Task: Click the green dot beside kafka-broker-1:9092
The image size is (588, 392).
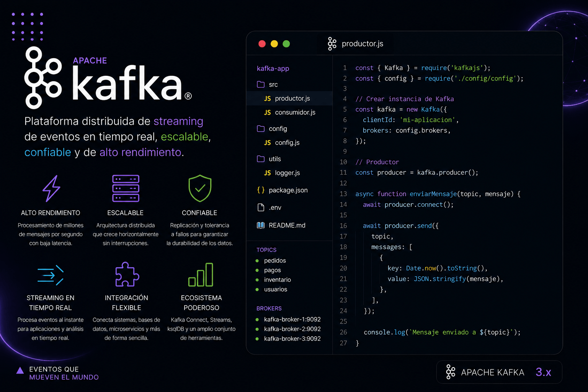Action: tap(257, 320)
